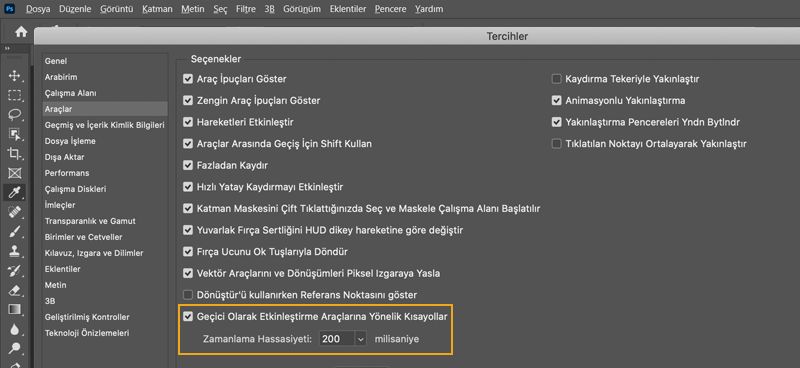
Task: Enable Dönüştür'ü kullanırken Referans Noktasını göster
Action: tap(188, 295)
